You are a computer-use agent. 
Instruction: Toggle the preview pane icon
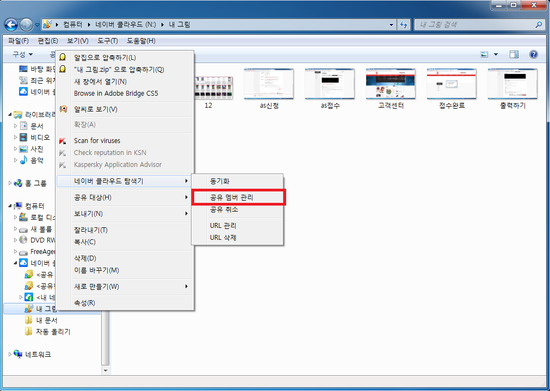(x=514, y=54)
